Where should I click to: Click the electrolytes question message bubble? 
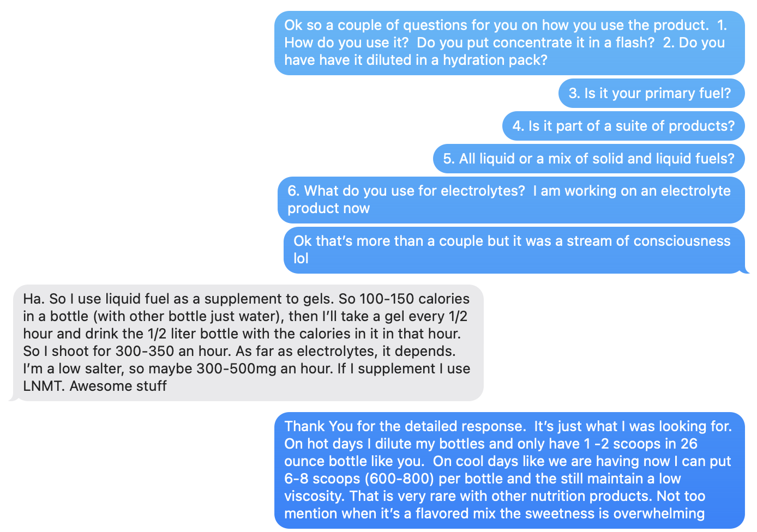pos(510,199)
